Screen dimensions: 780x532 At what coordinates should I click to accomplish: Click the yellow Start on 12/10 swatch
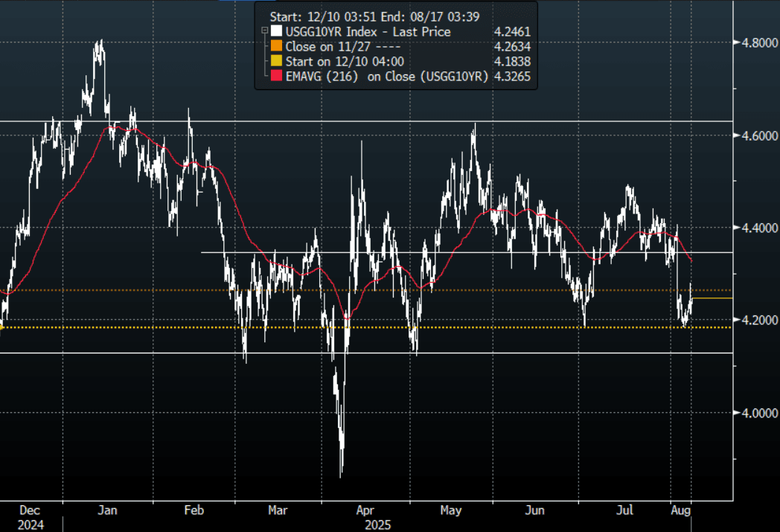pyautogui.click(x=277, y=62)
